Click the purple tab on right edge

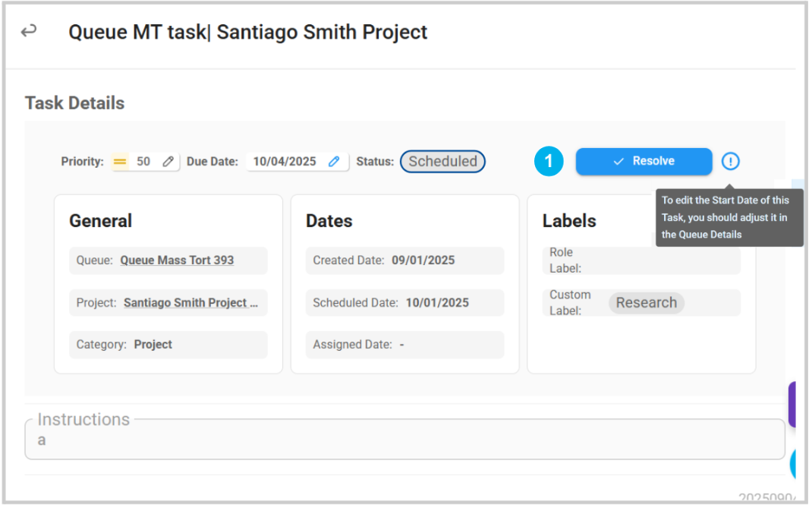tap(792, 404)
